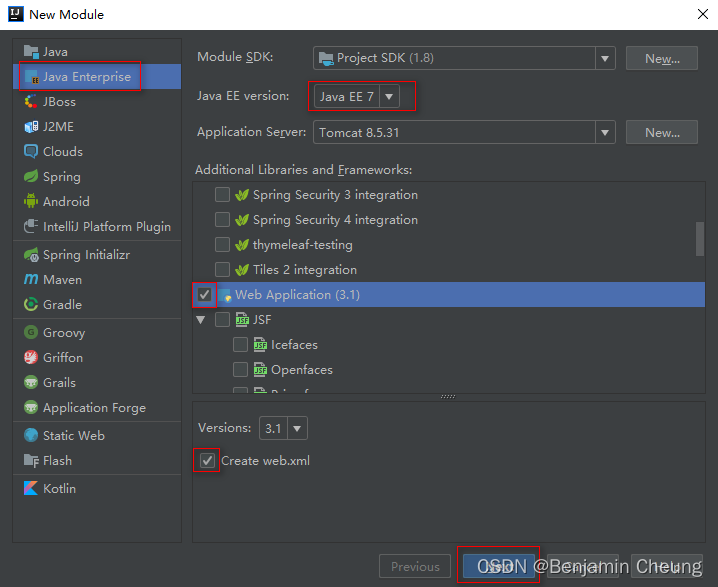
Task: Click the splitter grip below frameworks list
Action: [448, 397]
